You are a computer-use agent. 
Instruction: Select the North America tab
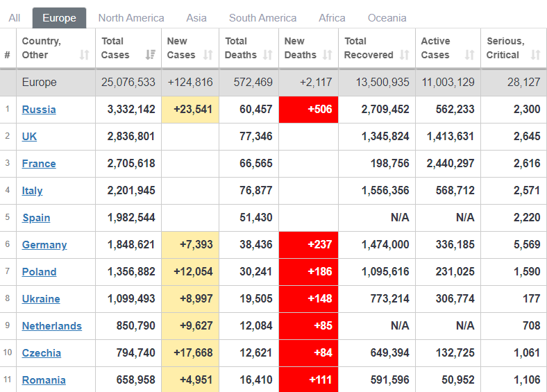(x=131, y=18)
